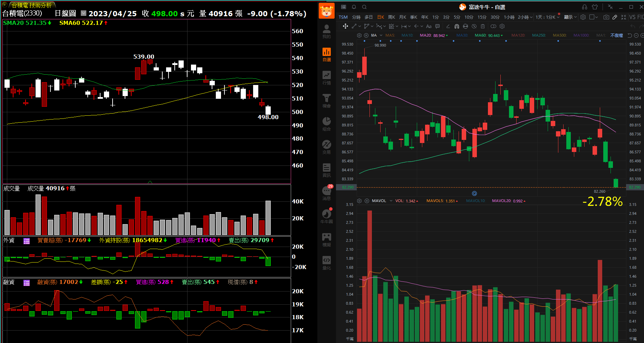The image size is (644, 343).
Task: Open the MAVOL indicator dropdown arrow
Action: (x=391, y=201)
